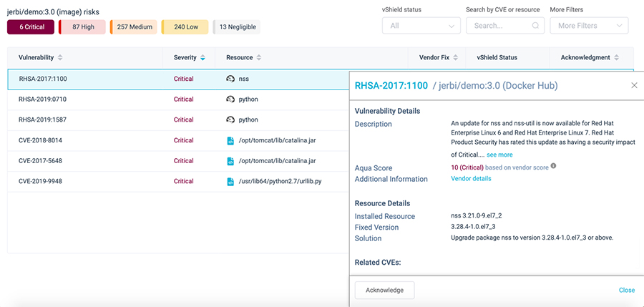The image size is (644, 307).
Task: Sort by Vulnerability column arrows
Action: pyautogui.click(x=60, y=58)
